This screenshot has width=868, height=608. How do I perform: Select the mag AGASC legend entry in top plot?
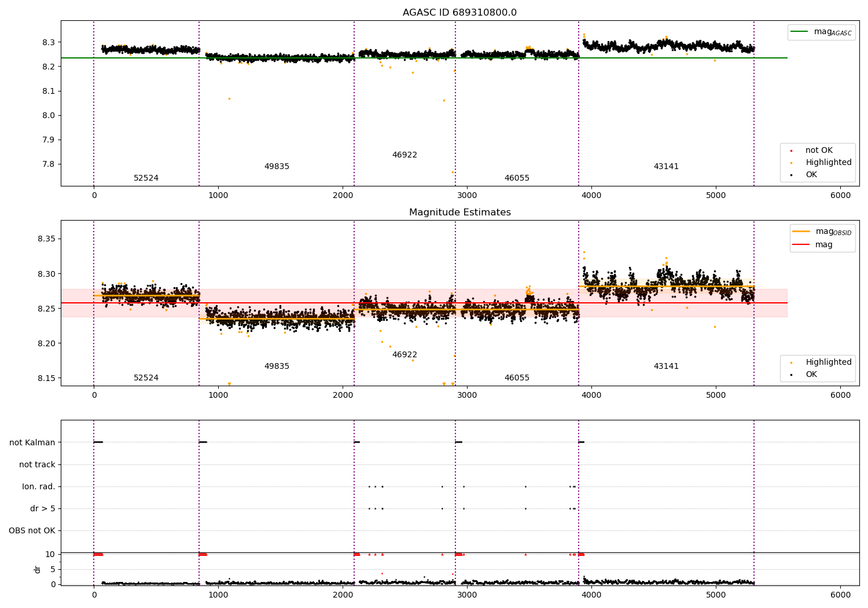(821, 32)
